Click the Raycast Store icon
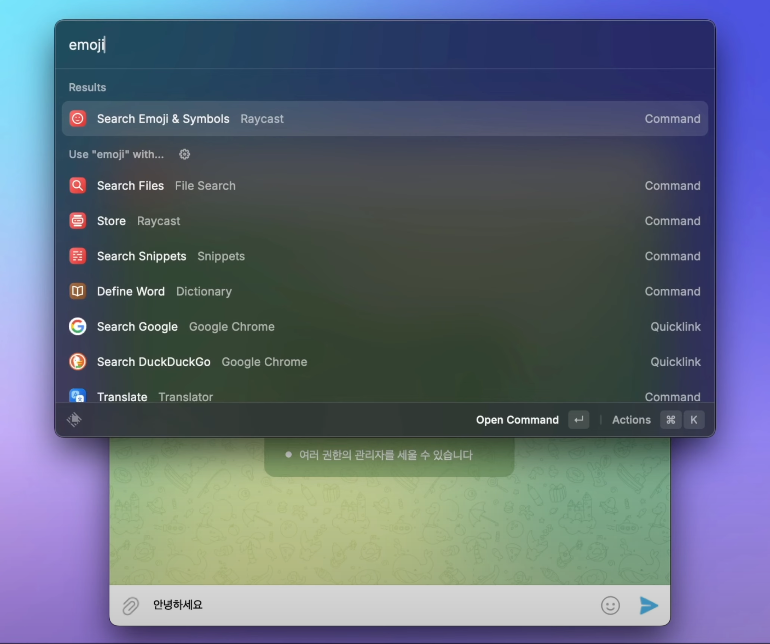 pyautogui.click(x=78, y=221)
